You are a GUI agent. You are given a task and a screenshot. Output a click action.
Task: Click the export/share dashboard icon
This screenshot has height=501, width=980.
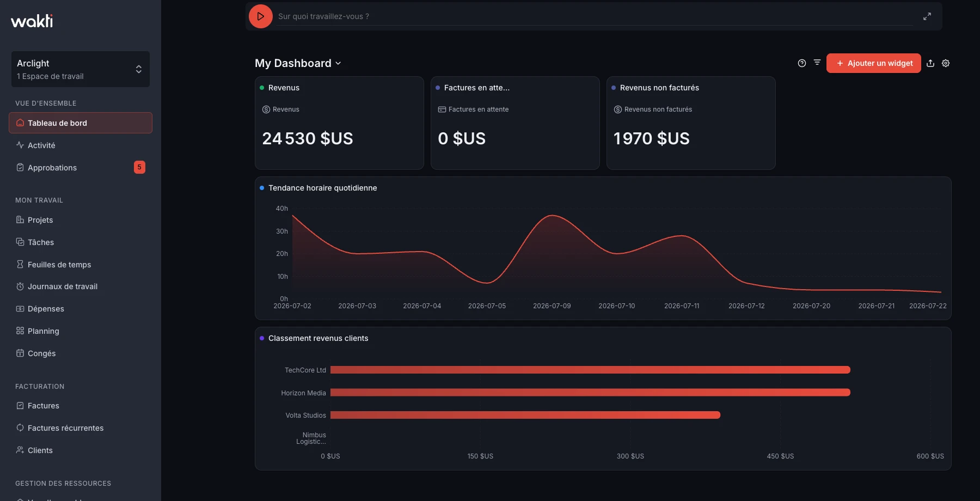pyautogui.click(x=930, y=63)
